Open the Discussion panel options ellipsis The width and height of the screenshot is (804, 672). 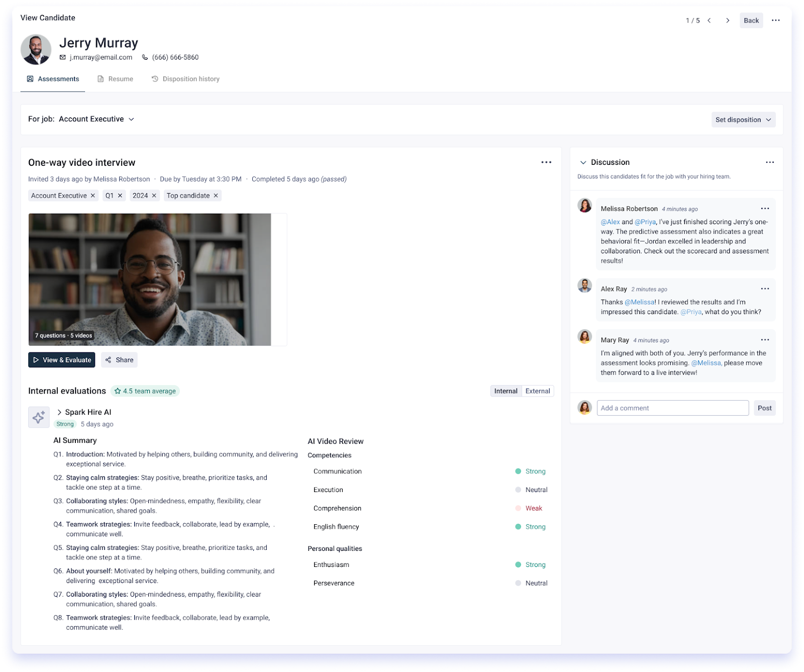(770, 162)
